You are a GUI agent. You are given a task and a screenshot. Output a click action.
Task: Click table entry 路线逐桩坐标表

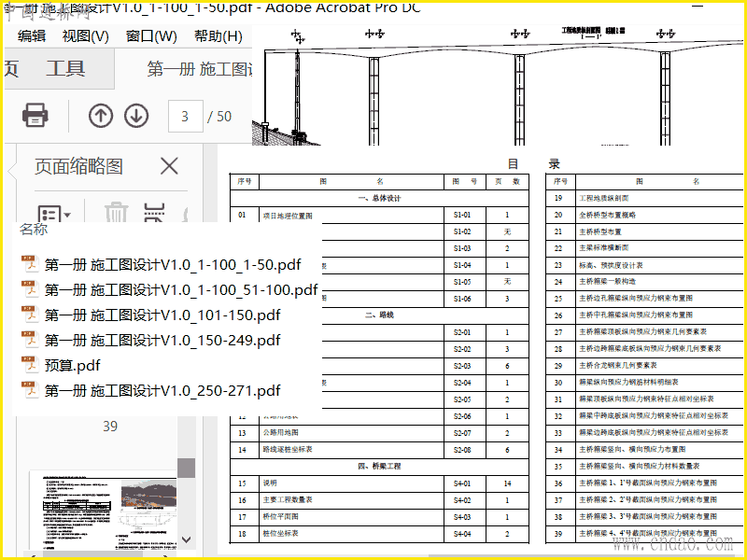288,449
